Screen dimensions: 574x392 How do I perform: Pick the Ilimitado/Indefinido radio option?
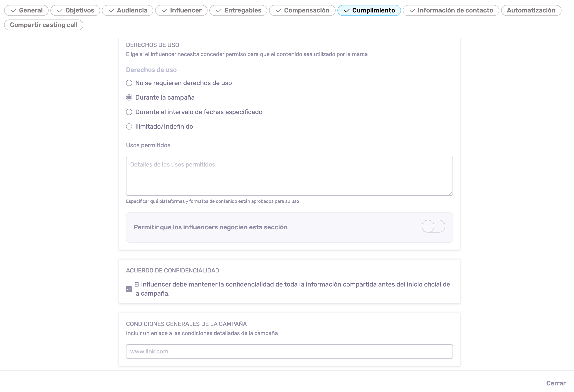pos(129,127)
